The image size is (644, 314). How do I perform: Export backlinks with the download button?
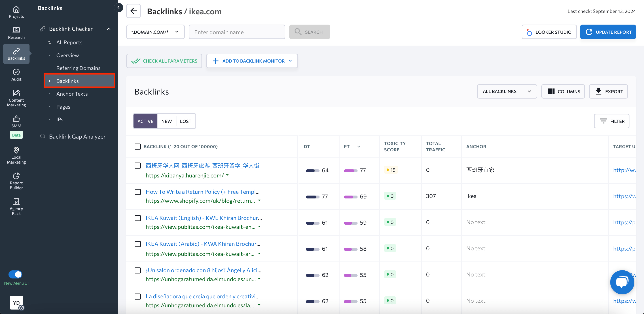coord(608,91)
